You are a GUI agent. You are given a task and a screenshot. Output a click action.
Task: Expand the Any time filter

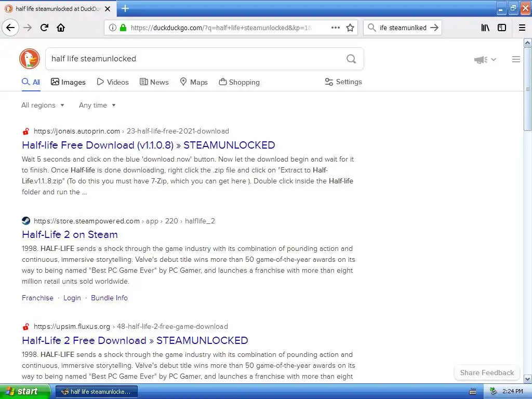97,105
